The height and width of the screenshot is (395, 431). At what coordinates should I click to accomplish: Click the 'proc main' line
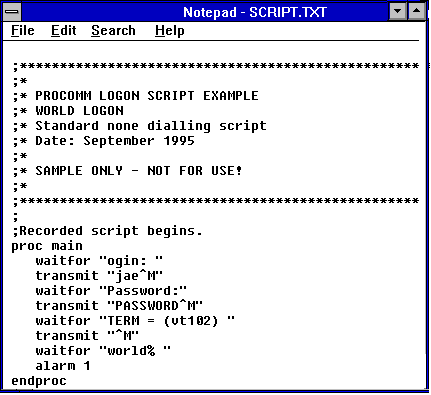coord(47,246)
